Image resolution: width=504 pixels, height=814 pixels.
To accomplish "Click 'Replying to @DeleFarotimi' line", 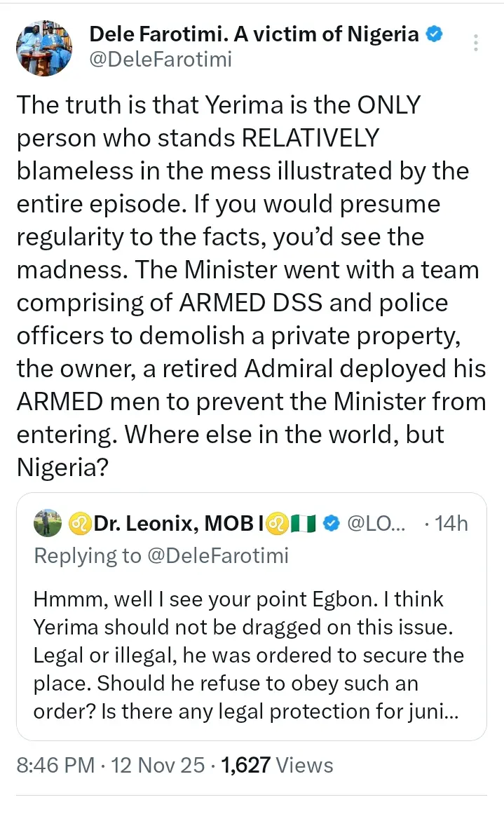I will [161, 556].
